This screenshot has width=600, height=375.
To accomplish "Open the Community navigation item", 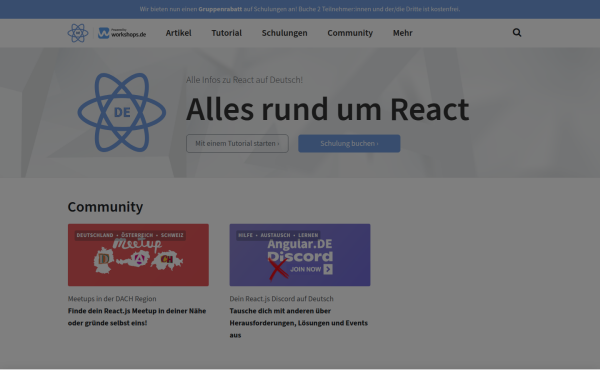I will click(x=350, y=33).
